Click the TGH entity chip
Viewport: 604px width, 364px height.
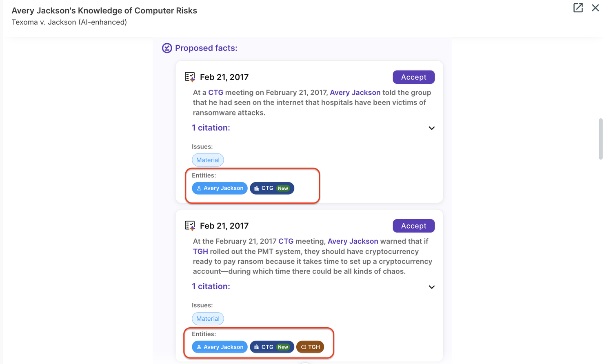pos(310,347)
